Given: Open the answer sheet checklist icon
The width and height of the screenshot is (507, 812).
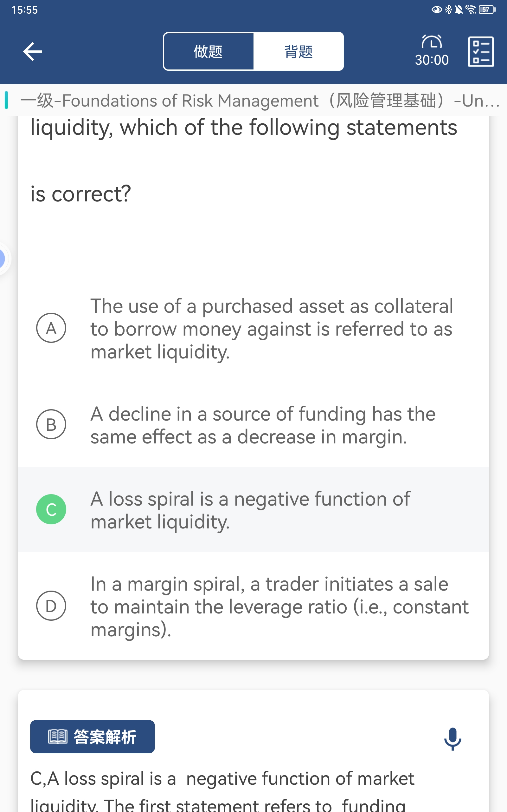Looking at the screenshot, I should coord(480,52).
